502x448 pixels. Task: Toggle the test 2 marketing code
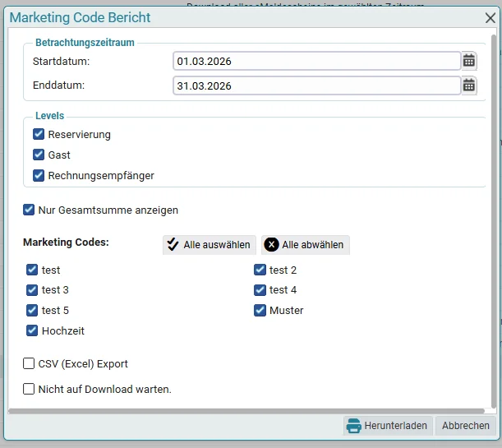260,270
